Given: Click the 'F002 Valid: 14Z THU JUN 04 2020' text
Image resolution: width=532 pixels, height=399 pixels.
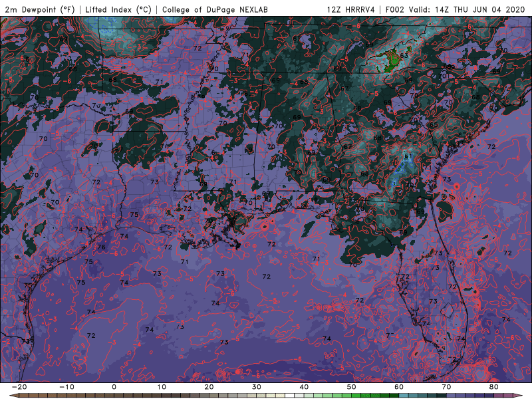Looking at the screenshot, I should point(455,9).
